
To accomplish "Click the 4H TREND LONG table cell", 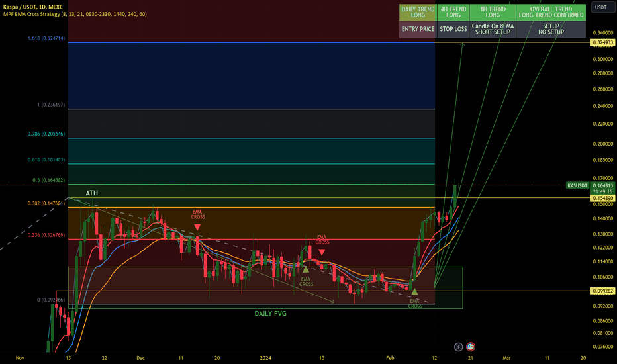I will [453, 12].
